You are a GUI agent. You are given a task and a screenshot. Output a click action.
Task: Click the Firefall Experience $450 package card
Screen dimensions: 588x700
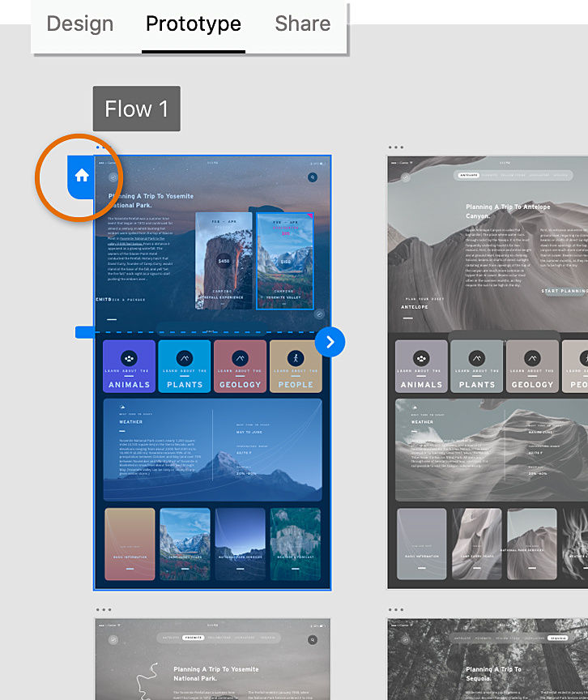(x=224, y=260)
